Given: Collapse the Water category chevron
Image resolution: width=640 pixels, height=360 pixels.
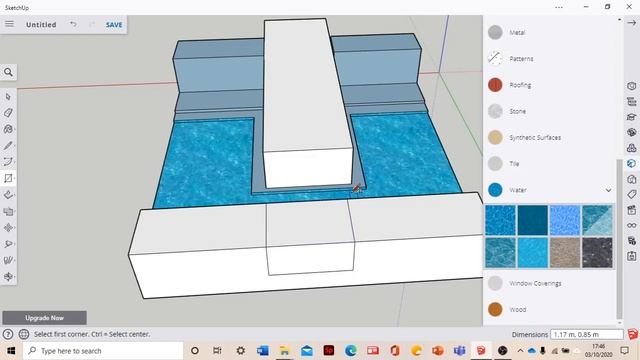Looking at the screenshot, I should pyautogui.click(x=608, y=190).
